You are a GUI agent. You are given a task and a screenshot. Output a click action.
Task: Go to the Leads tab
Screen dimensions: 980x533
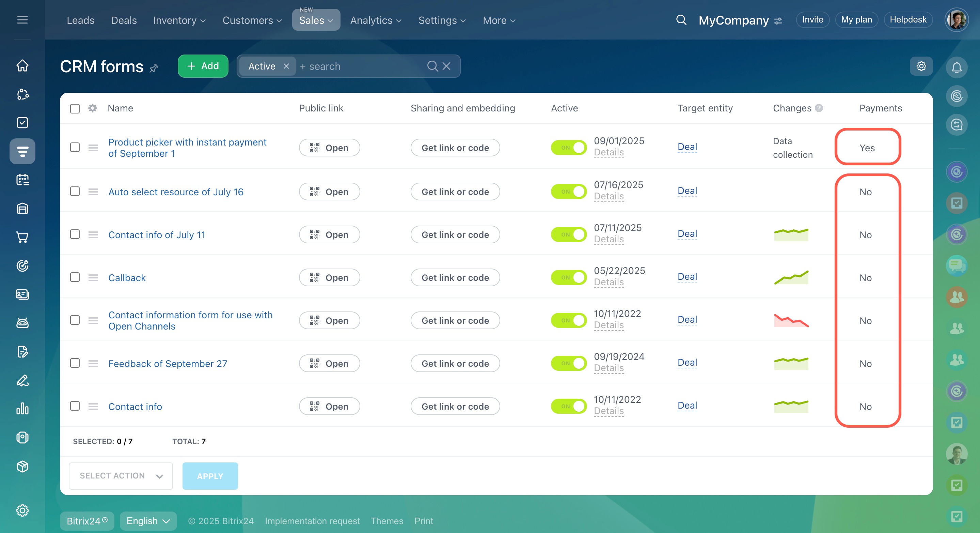80,20
